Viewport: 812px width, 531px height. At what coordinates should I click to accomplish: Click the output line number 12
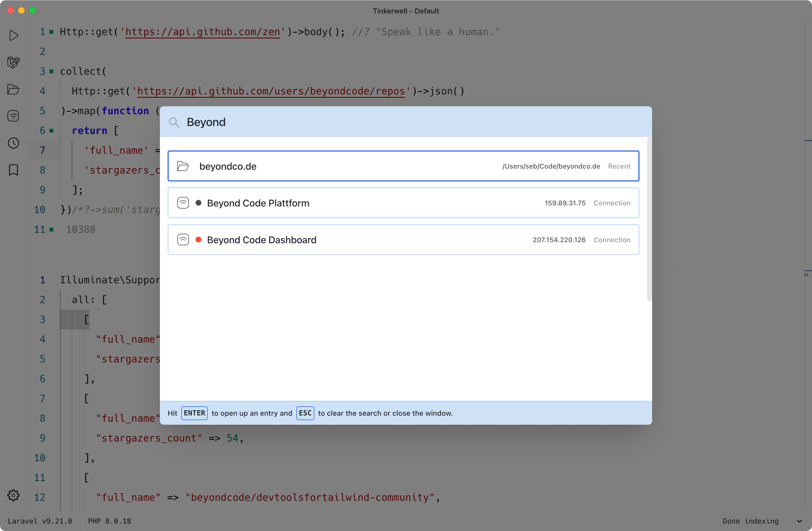40,497
